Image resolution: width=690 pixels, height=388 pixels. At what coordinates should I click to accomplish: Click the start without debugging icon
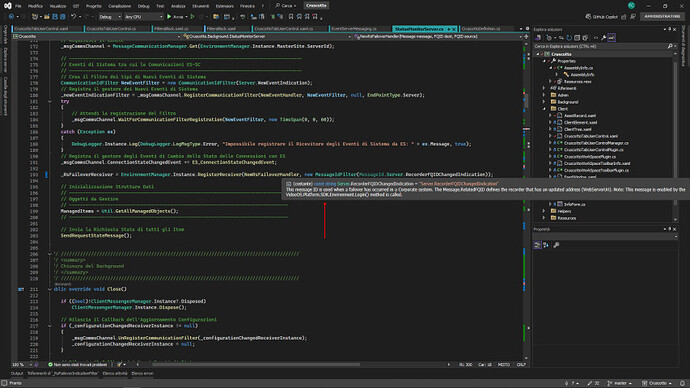192,17
